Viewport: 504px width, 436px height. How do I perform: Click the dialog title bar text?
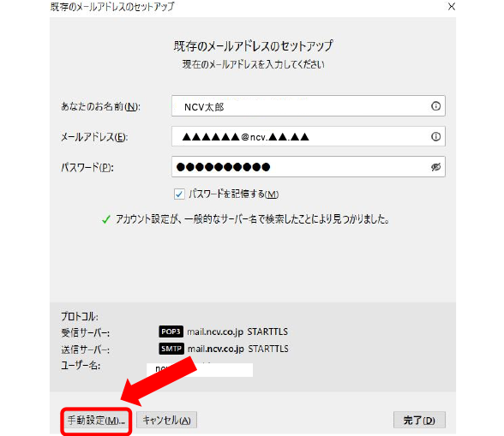(112, 7)
